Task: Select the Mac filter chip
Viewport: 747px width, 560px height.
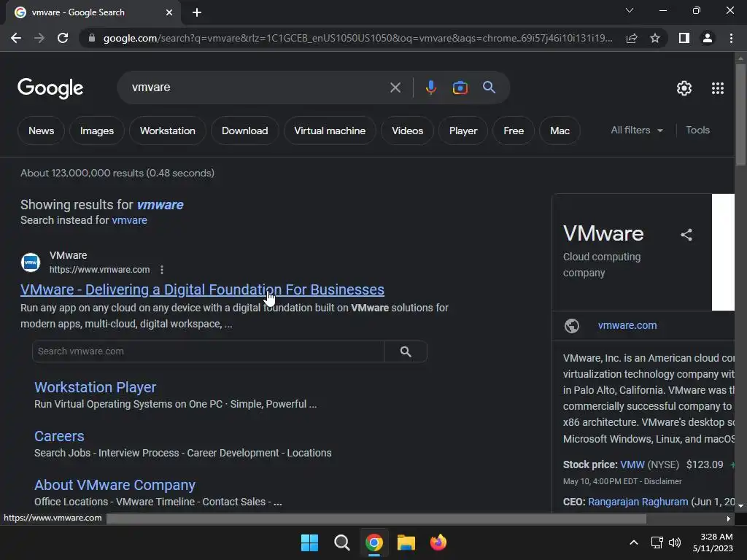Action: [560, 131]
